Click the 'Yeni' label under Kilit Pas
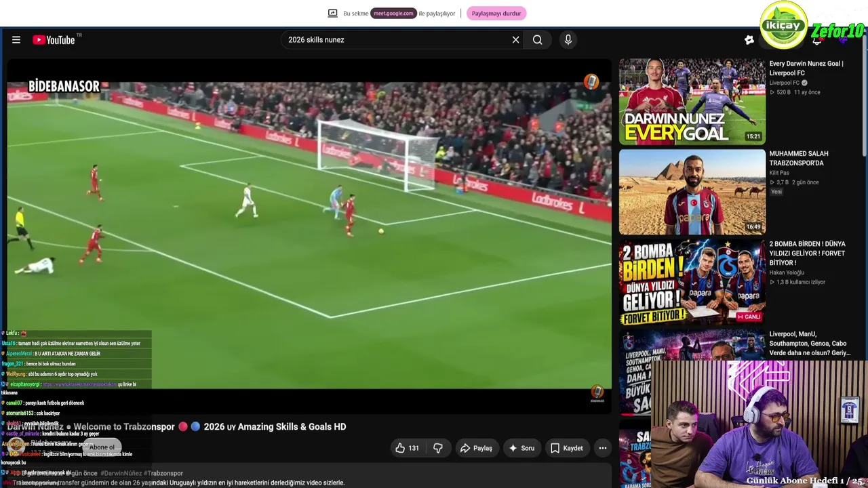 pyautogui.click(x=776, y=192)
